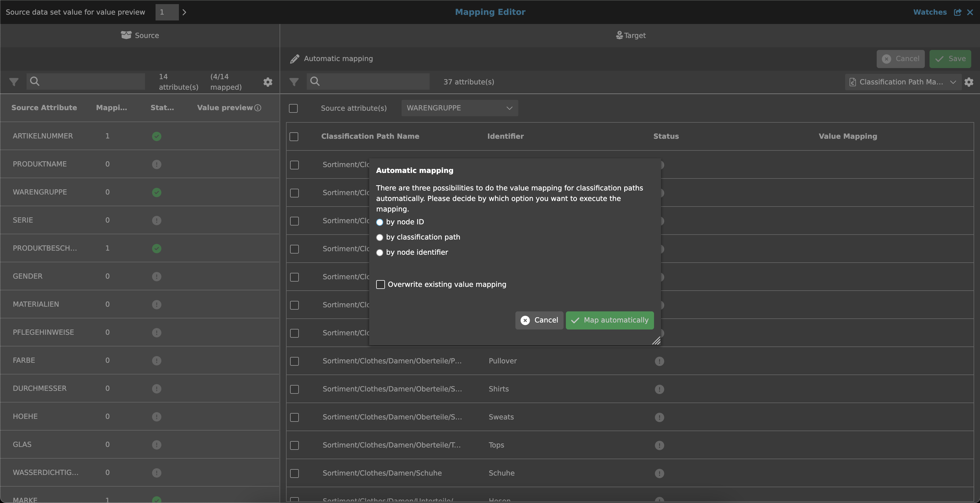Open source panel settings gear
The width and height of the screenshot is (980, 503).
coord(268,82)
